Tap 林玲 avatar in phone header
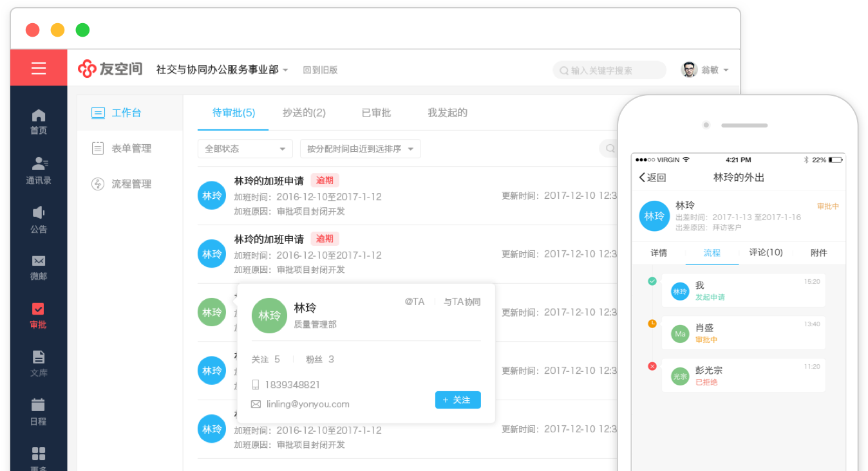This screenshot has height=471, width=868. coord(654,216)
